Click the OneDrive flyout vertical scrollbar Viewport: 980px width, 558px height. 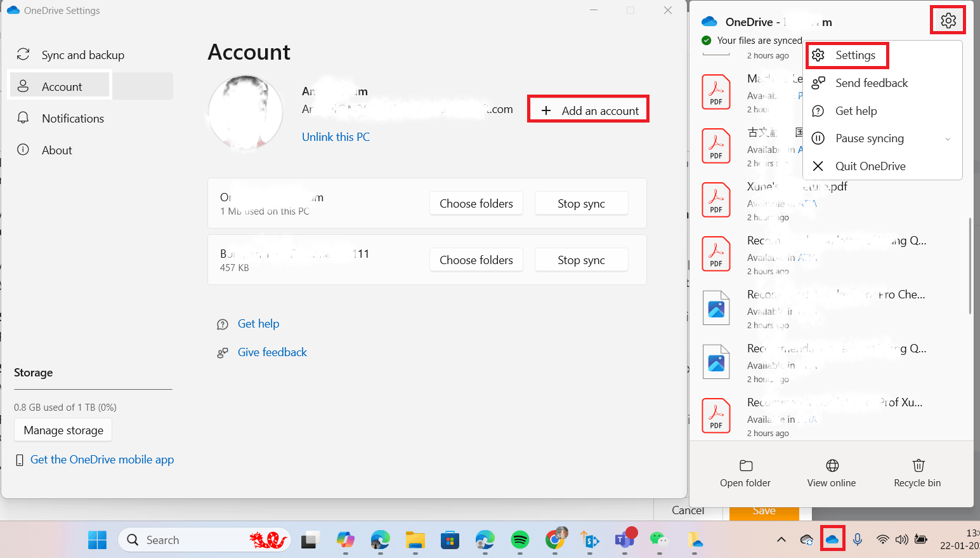[970, 265]
